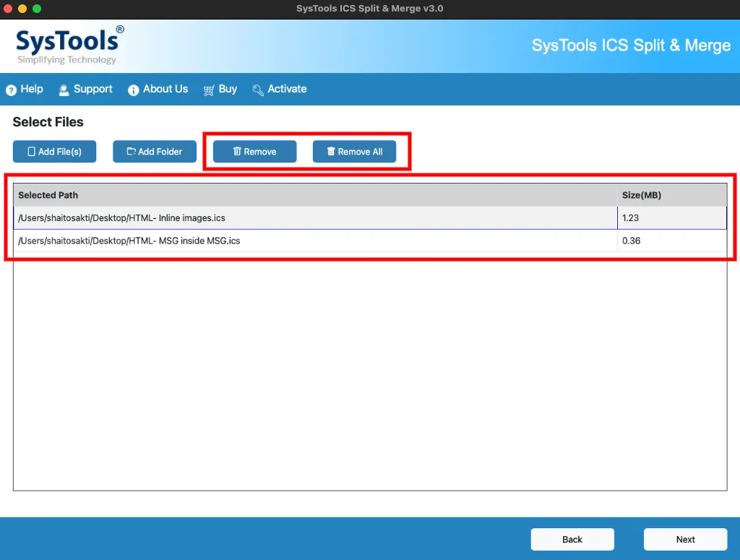Image resolution: width=740 pixels, height=560 pixels.
Task: Maximize the window with the green button
Action: coord(37,9)
